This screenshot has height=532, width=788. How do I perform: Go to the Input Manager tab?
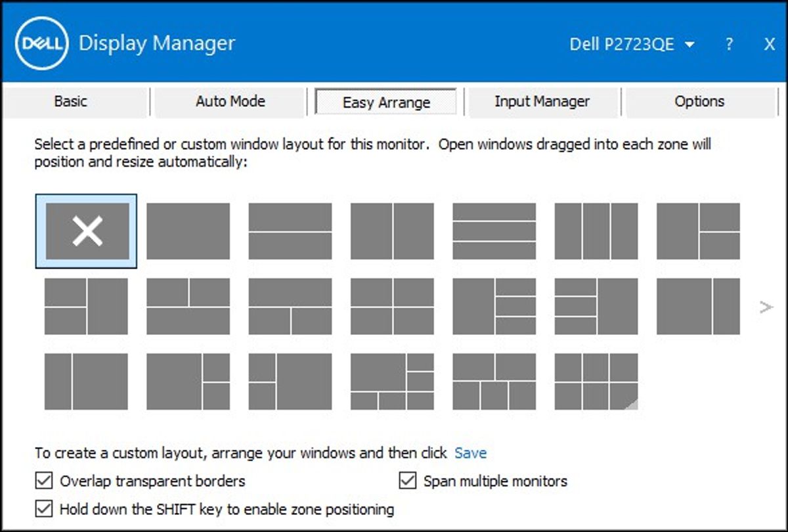(x=542, y=102)
